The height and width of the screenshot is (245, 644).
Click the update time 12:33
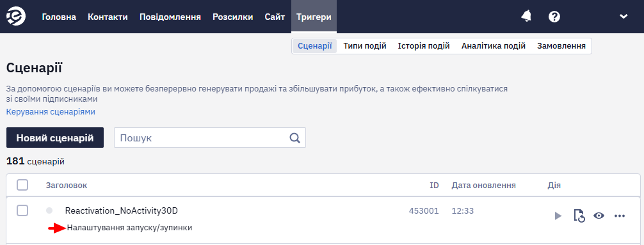[x=463, y=211]
